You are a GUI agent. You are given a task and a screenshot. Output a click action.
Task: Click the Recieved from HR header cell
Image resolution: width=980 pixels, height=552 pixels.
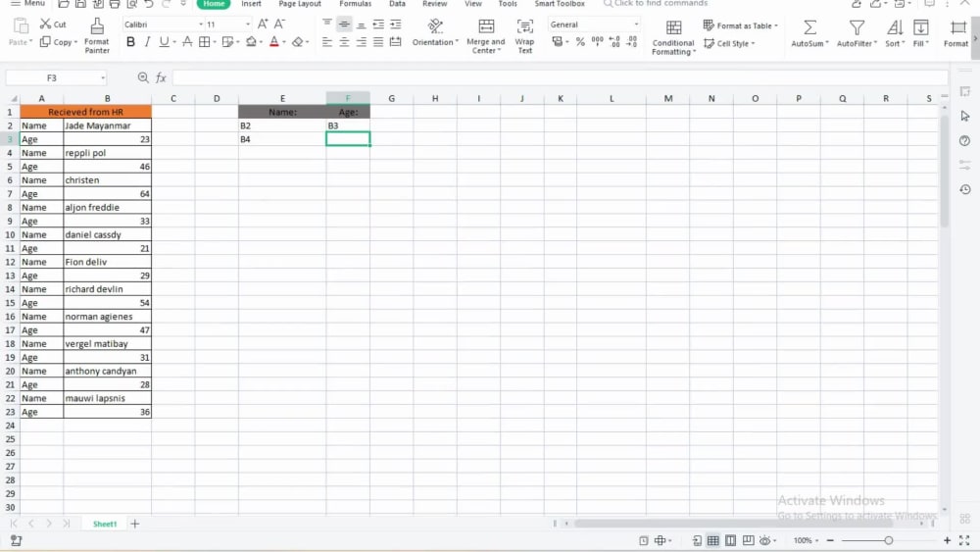click(85, 111)
